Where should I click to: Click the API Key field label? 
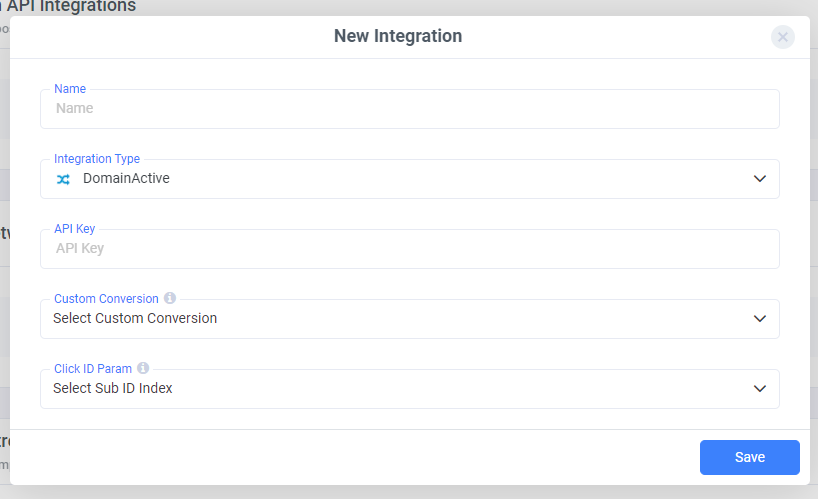pos(75,229)
